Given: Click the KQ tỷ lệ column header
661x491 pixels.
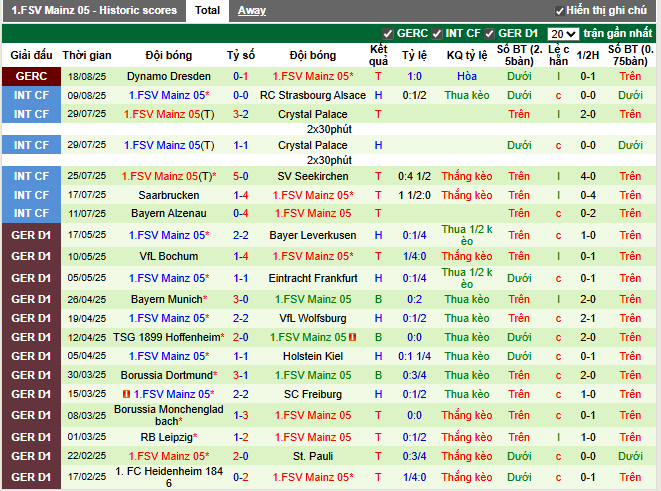Looking at the screenshot, I should [467, 55].
